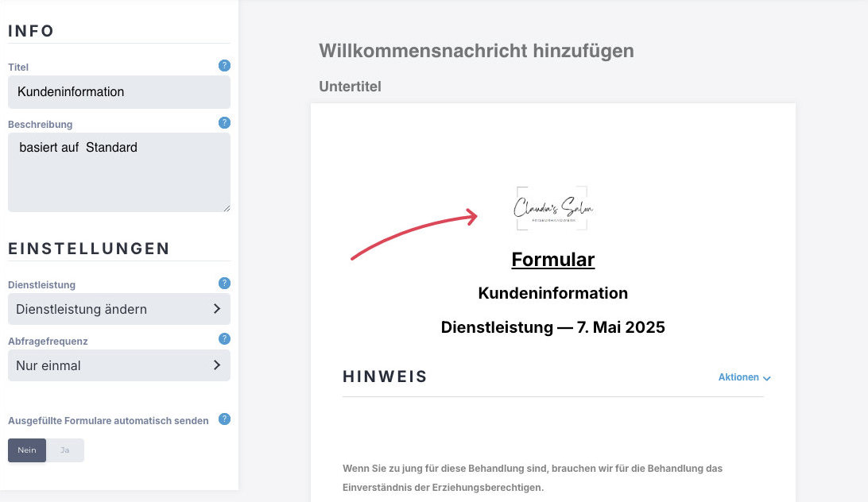Click the underlined Formular heading
Viewport: 868px width, 502px height.
pyautogui.click(x=553, y=260)
